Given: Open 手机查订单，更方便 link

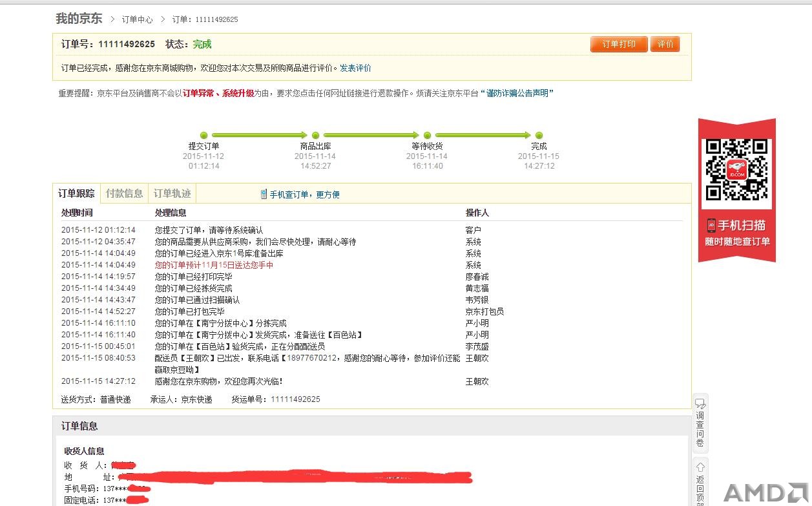Looking at the screenshot, I should (304, 195).
